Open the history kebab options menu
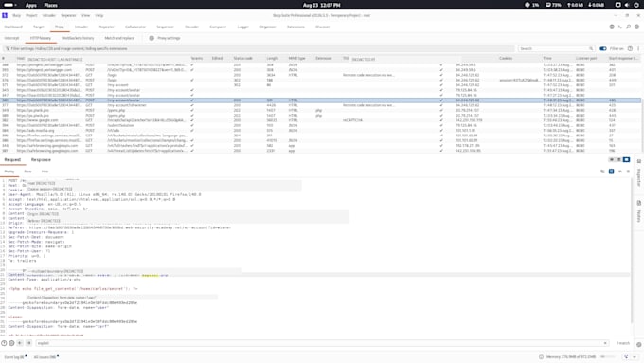This screenshot has width=644, height=363. [638, 48]
